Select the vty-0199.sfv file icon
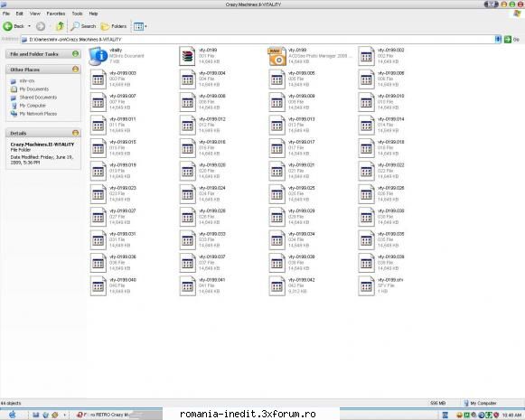The image size is (525, 420). (x=366, y=285)
